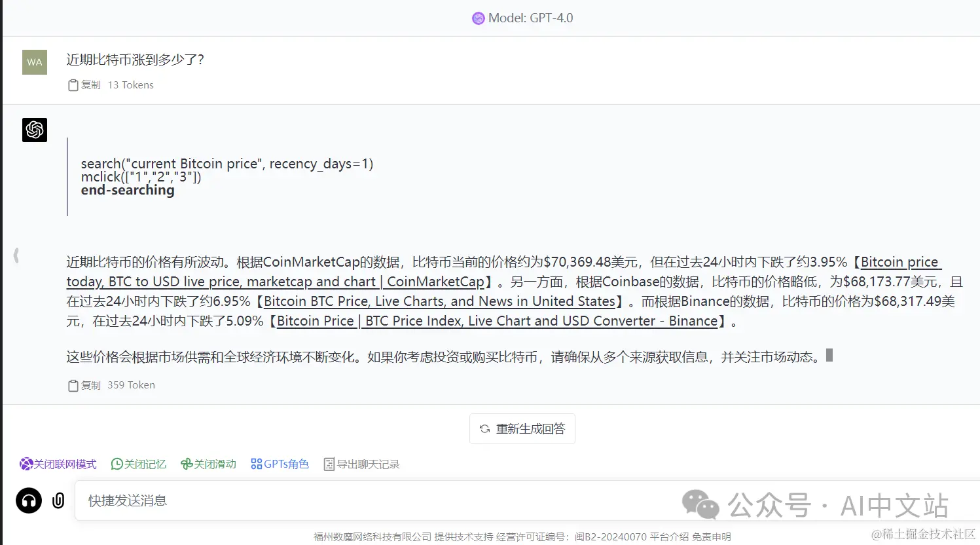
Task: Toggle 关闭记忆 option
Action: pos(139,464)
